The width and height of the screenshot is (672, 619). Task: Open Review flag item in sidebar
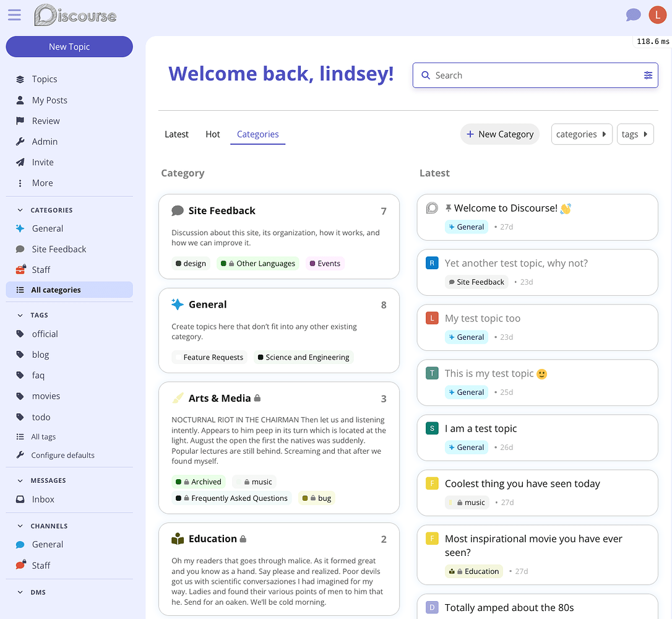(x=45, y=121)
